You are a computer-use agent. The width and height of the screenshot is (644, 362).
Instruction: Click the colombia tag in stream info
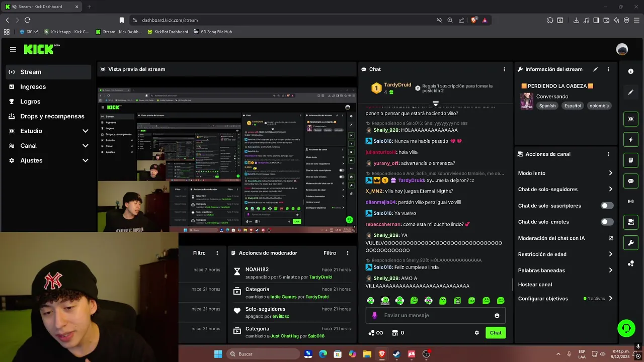coord(599,106)
